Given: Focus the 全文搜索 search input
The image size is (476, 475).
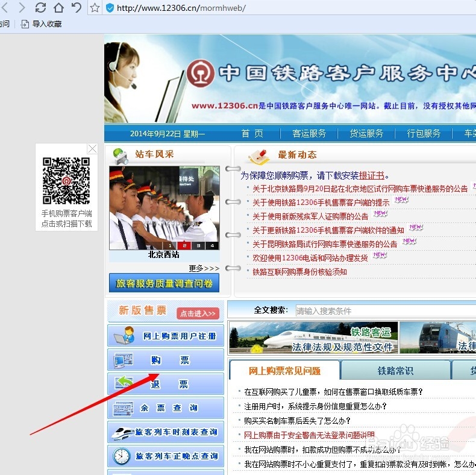Looking at the screenshot, I should 386,311.
